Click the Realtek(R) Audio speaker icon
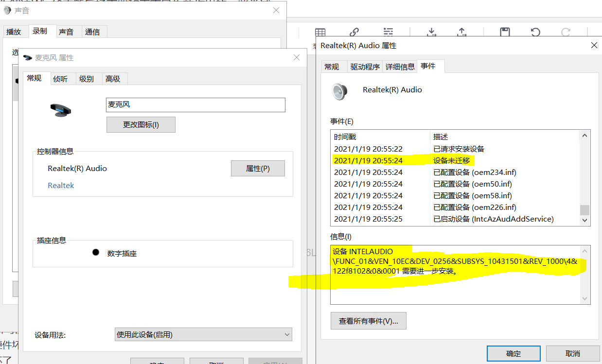The width and height of the screenshot is (602, 364). click(340, 91)
